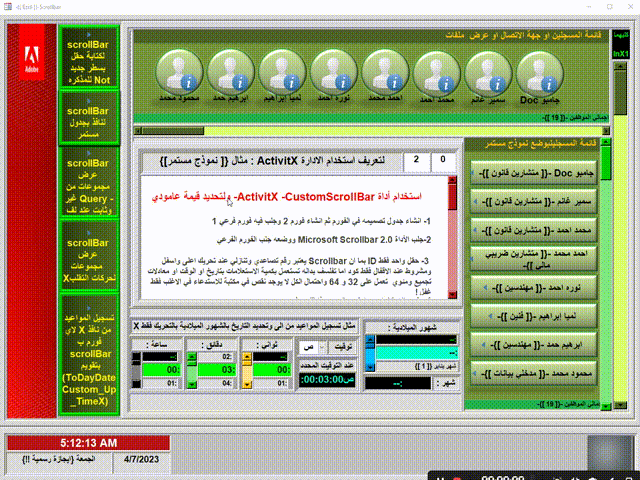Viewport: 640px width, 480px height.
Task: Click the green employee list scrollbar down arrow
Action: tap(606, 406)
